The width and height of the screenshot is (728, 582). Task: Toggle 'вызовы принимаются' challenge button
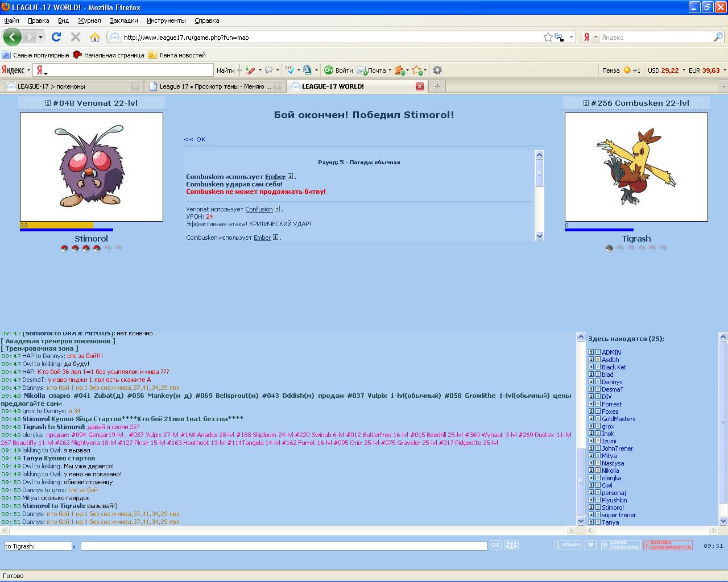coord(668,545)
